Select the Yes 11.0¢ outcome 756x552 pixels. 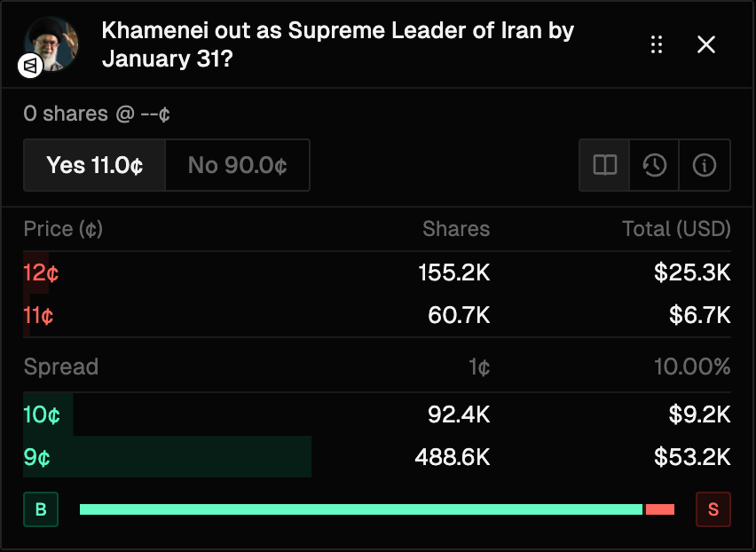click(95, 165)
